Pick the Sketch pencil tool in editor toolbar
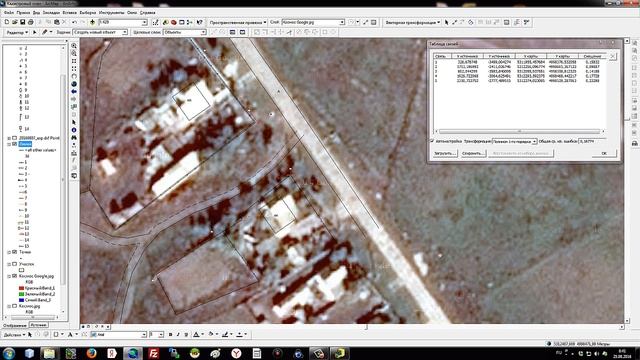The image size is (640, 360). (44, 32)
